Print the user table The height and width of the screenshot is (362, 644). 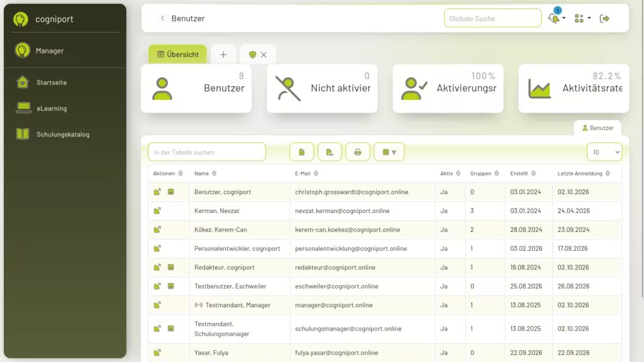358,152
